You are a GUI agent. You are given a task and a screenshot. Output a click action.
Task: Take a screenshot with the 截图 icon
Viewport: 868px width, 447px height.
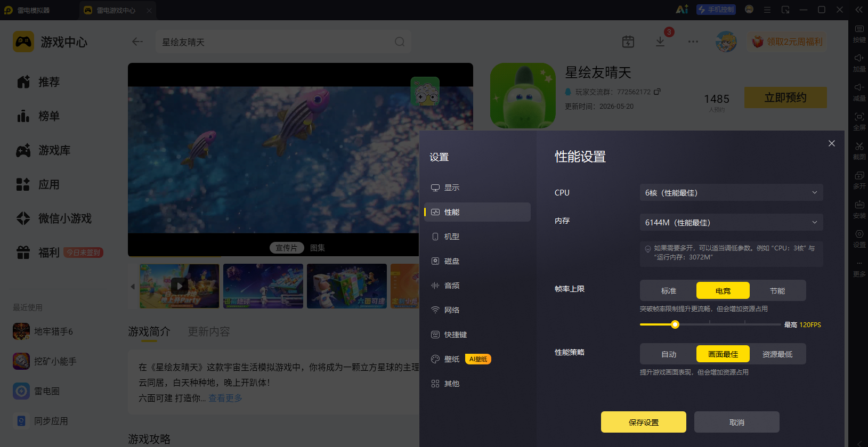(859, 151)
